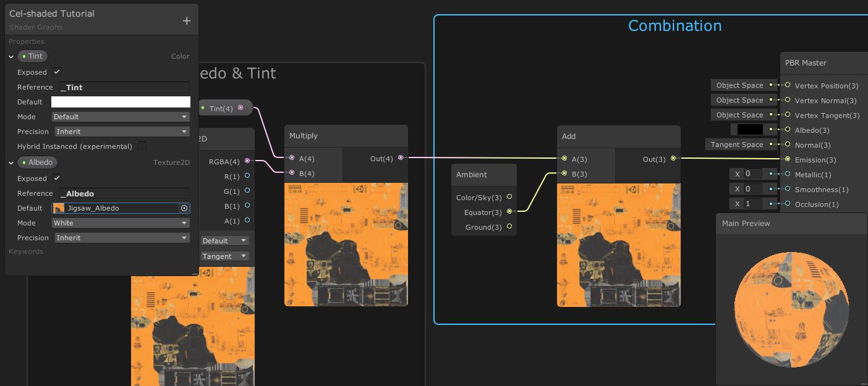Click the Multiply node Out(4) port
The height and width of the screenshot is (386, 868).
coord(401,158)
